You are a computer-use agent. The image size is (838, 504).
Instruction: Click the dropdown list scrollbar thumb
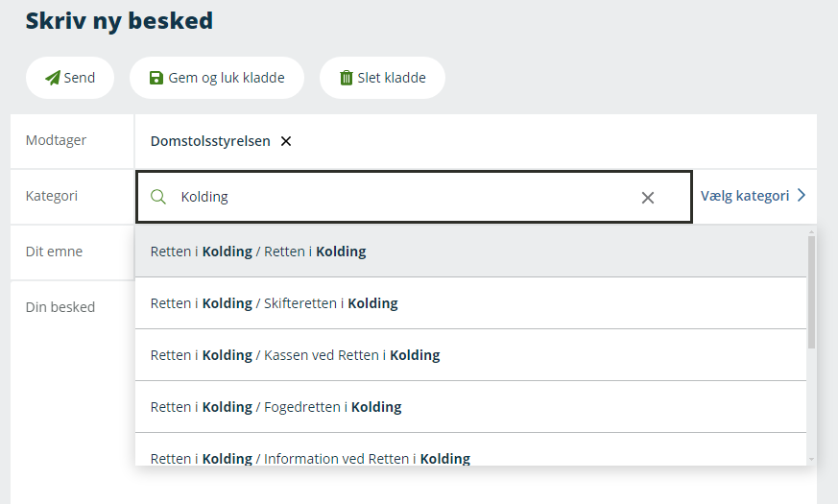tap(811, 288)
